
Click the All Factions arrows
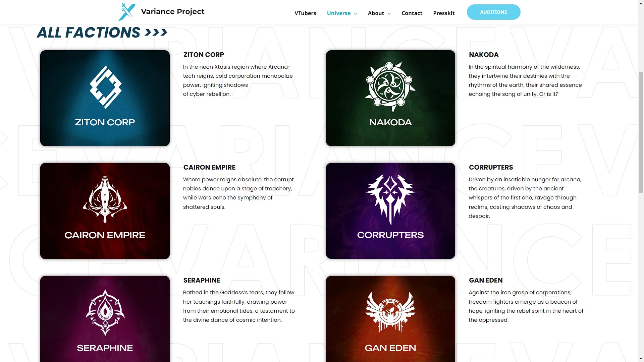(156, 33)
